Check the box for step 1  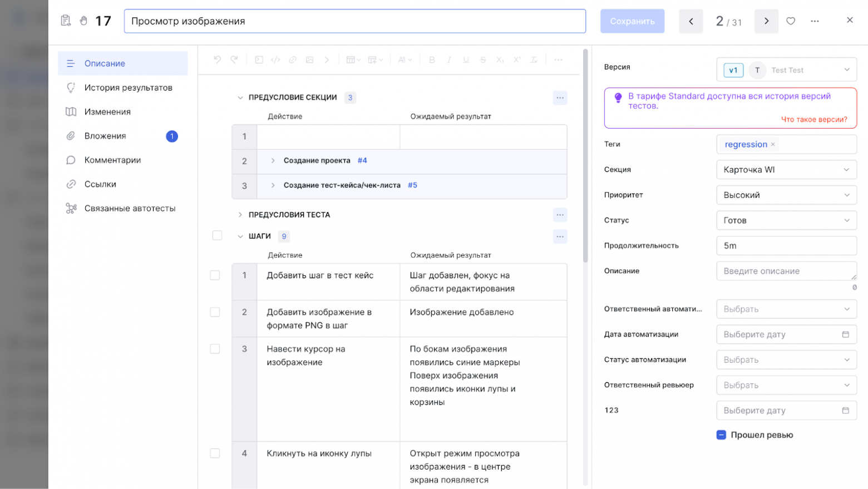215,275
